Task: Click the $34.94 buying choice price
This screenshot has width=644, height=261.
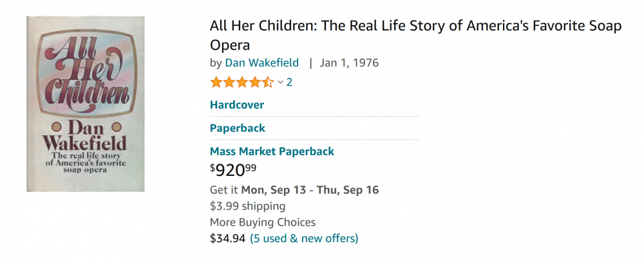Action: [227, 238]
